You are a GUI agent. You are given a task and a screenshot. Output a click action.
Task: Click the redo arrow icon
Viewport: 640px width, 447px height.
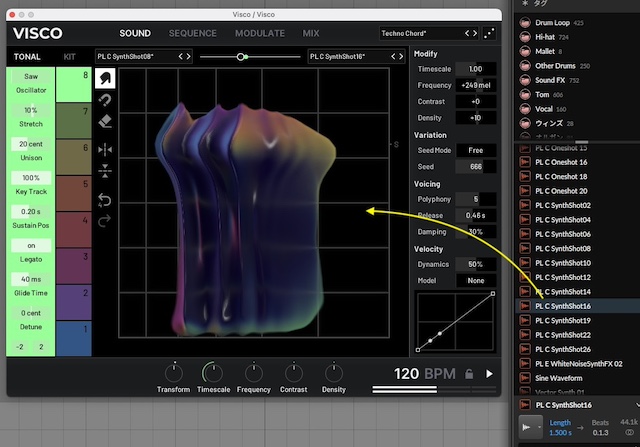coord(106,220)
